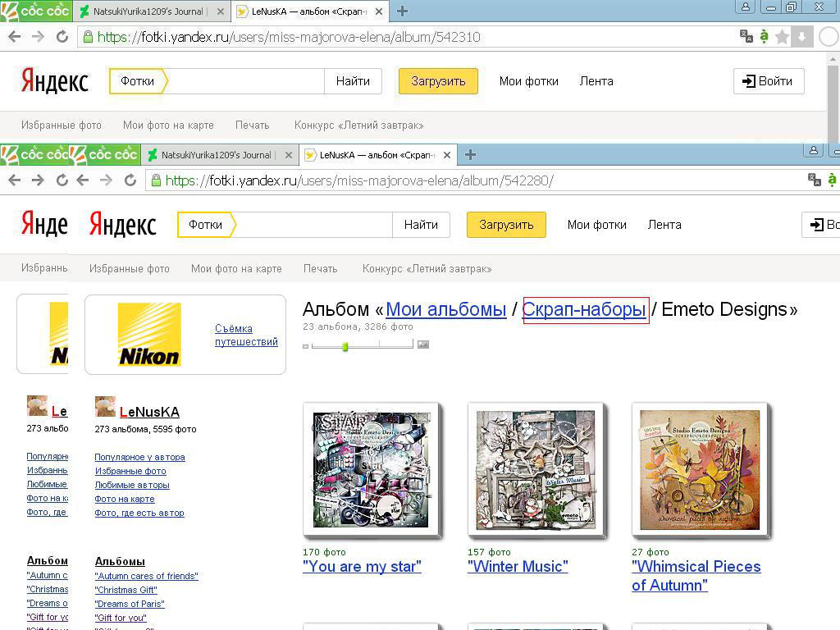This screenshot has height=630, width=840.
Task: Open a new tab in back window
Action: [402, 11]
